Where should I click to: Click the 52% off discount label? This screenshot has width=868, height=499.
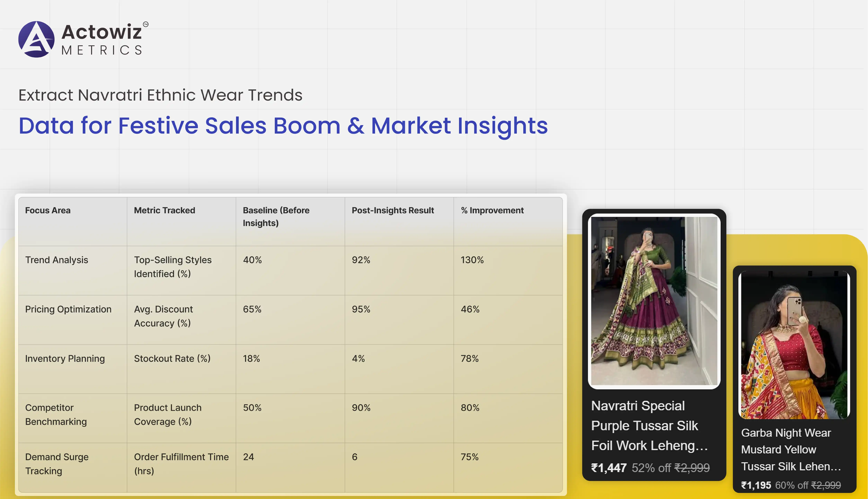651,468
